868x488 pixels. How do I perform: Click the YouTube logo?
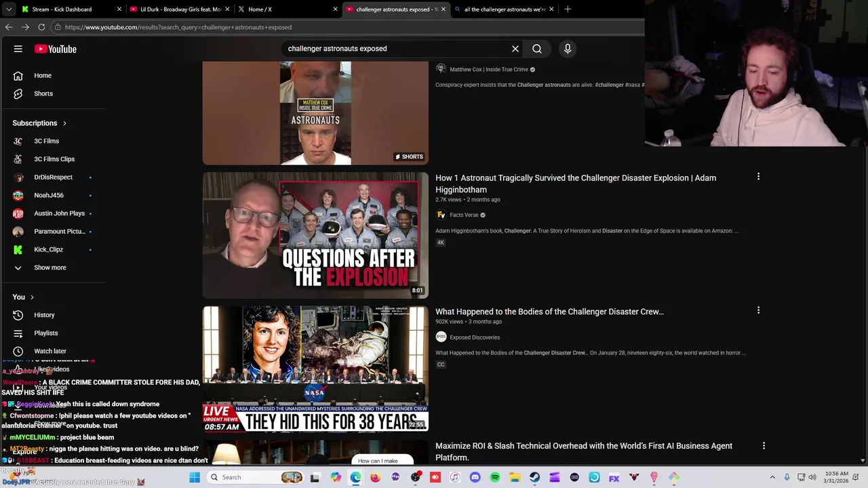[56, 49]
